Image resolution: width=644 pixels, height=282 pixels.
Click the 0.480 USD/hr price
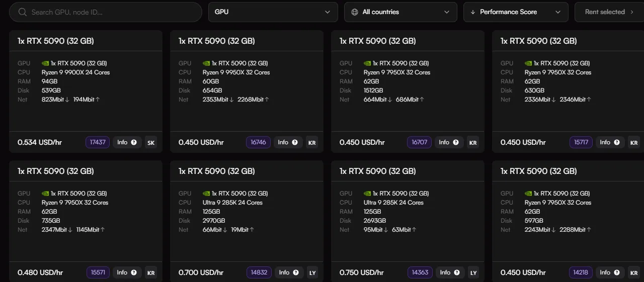point(40,272)
